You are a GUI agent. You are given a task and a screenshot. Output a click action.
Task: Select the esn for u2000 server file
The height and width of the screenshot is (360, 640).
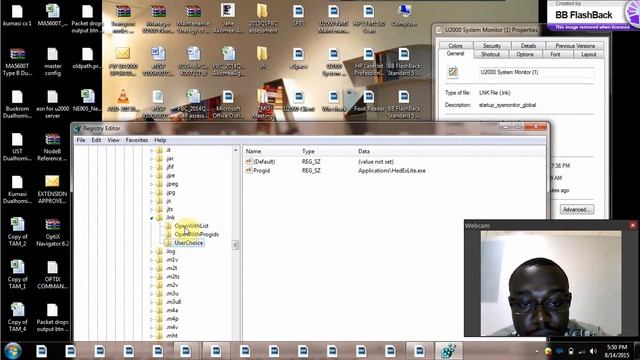(53, 105)
